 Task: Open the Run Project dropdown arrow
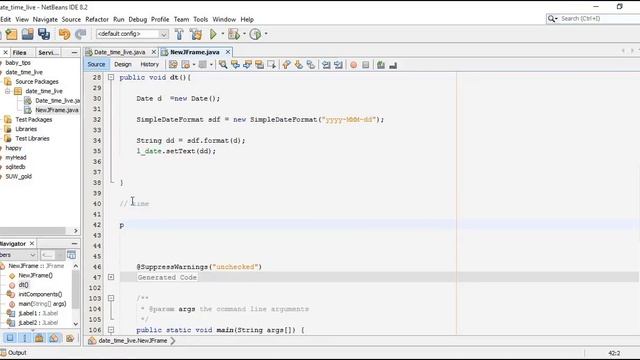click(x=223, y=34)
